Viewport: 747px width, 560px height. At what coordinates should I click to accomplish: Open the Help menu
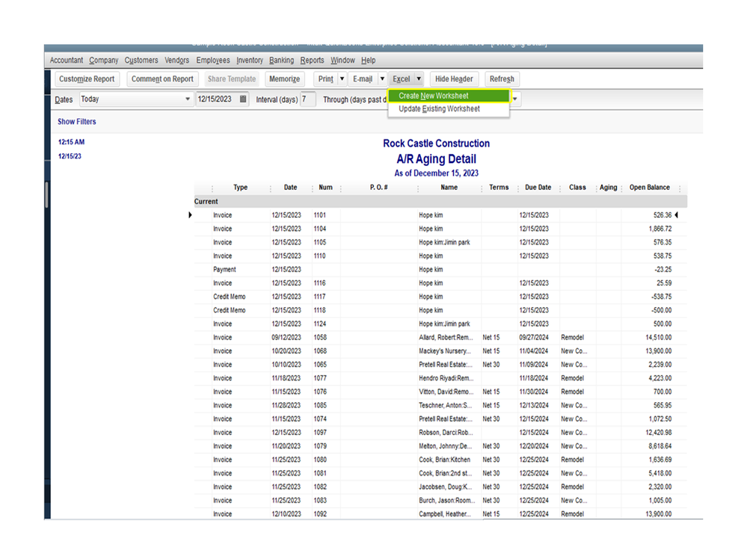368,61
